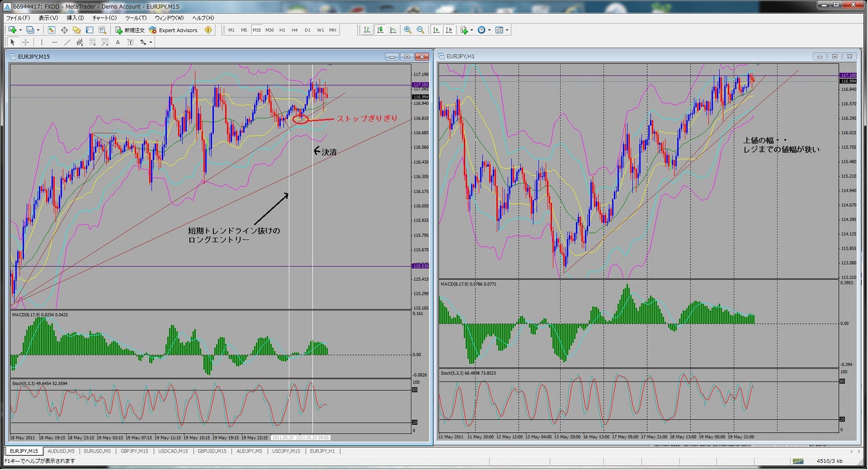Open the ウィンドウ(W) menu
Screen dimensions: 868x470
[x=169, y=18]
